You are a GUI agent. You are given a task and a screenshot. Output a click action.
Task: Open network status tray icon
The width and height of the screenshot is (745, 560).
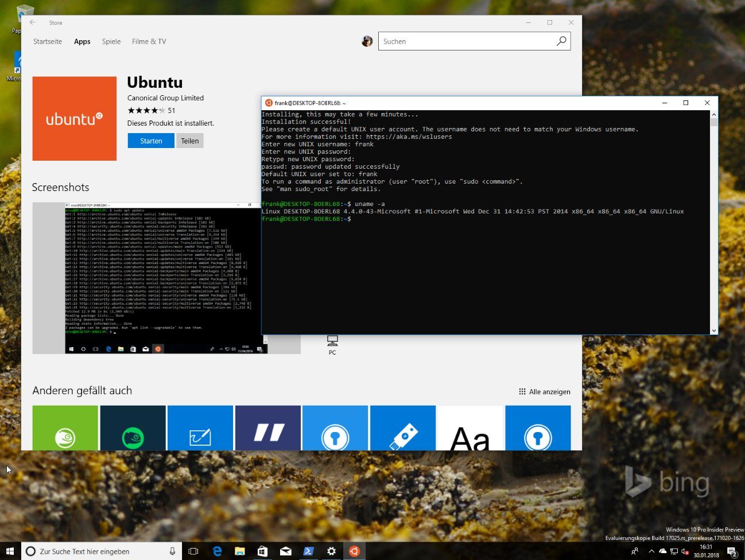pos(674,551)
